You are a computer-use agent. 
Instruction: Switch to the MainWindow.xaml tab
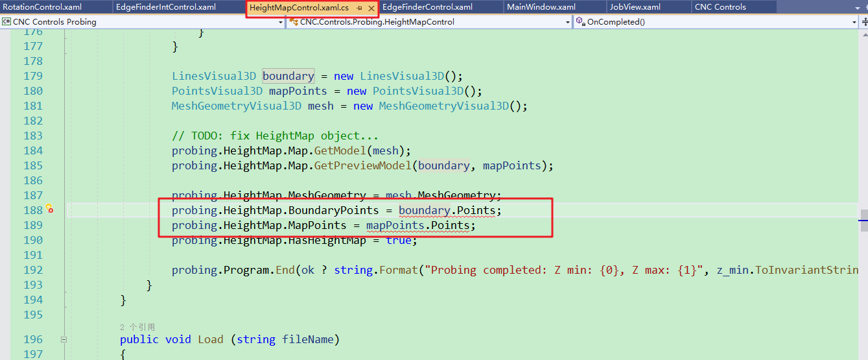point(541,7)
